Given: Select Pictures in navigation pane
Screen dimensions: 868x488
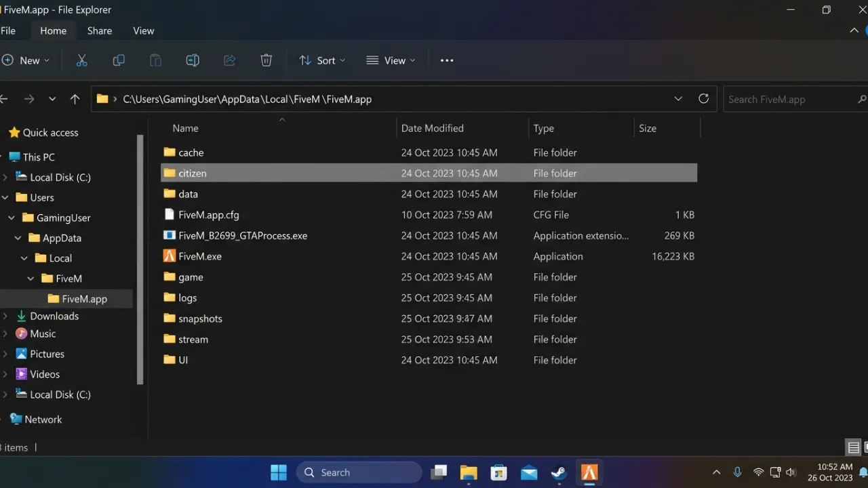Looking at the screenshot, I should [x=40, y=354].
